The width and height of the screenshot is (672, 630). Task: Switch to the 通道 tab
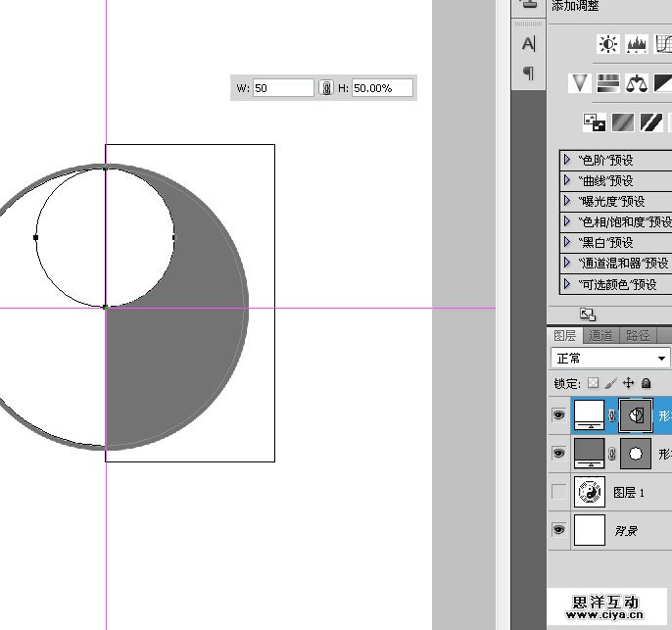[600, 335]
